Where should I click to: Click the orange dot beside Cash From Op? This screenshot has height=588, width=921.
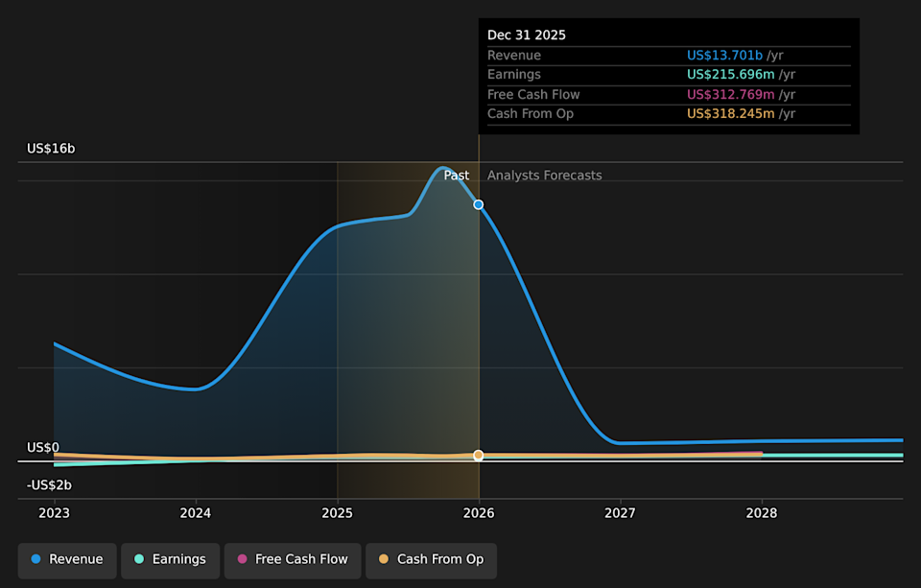coord(384,559)
